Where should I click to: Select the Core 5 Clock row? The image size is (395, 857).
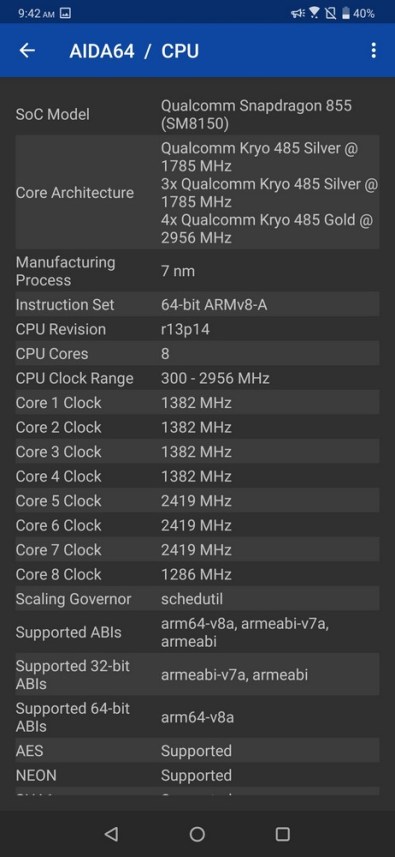point(197,501)
